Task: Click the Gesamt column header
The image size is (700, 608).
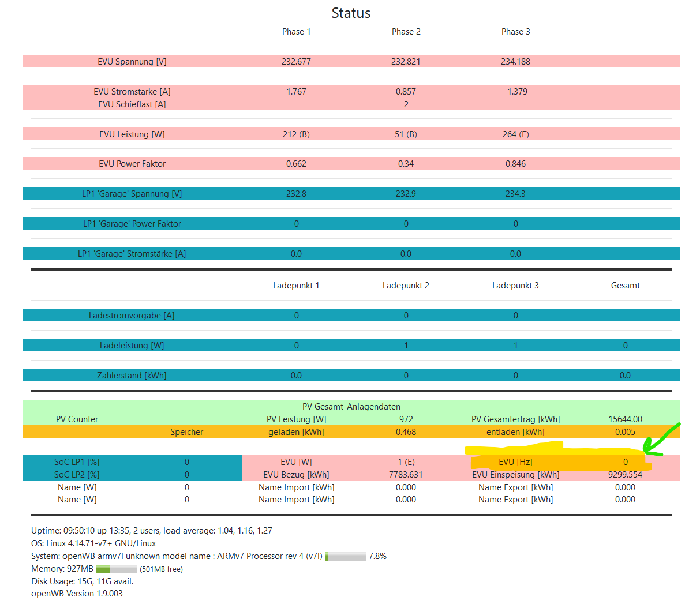Action: point(626,286)
